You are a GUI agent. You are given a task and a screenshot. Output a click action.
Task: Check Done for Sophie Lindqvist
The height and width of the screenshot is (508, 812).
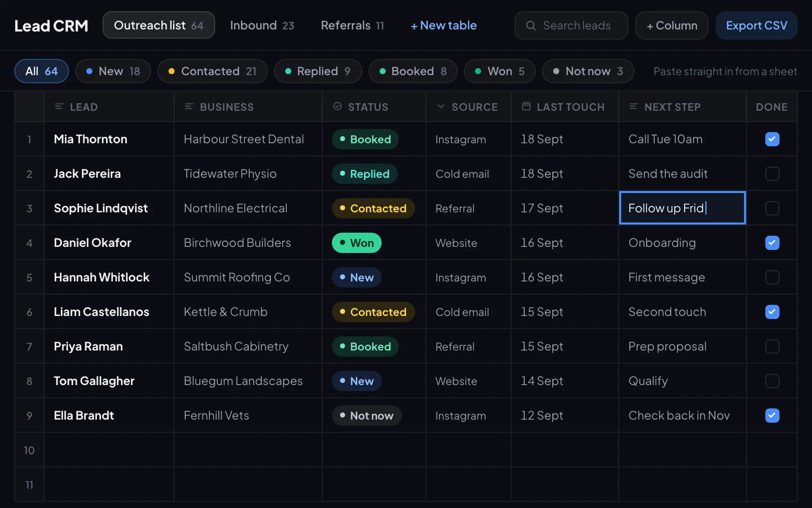tap(772, 208)
